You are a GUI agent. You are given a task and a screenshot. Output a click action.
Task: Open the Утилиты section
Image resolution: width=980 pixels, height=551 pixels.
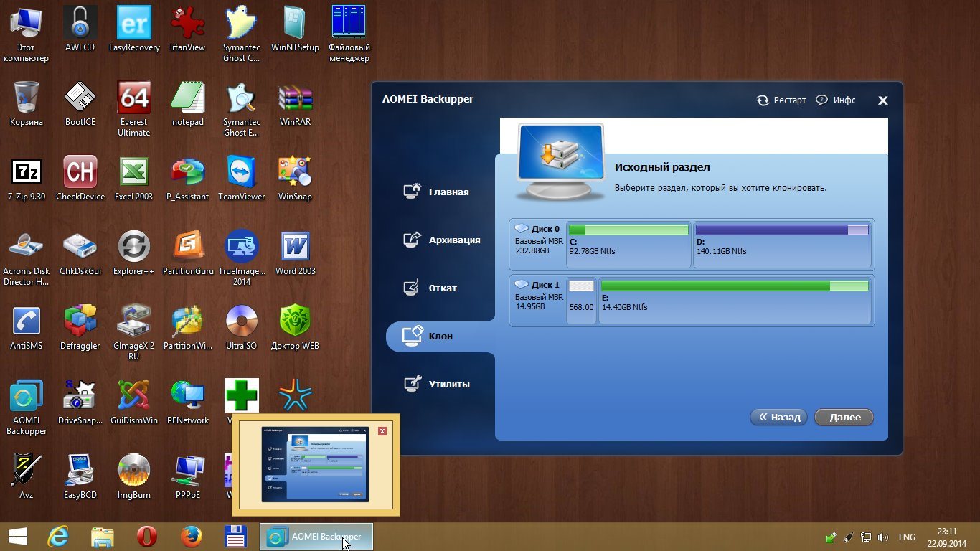pyautogui.click(x=437, y=384)
